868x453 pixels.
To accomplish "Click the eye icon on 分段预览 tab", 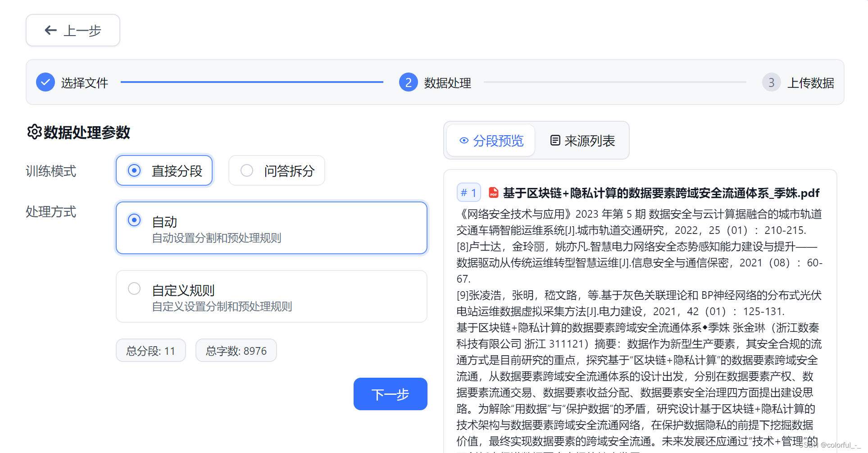I will point(464,141).
